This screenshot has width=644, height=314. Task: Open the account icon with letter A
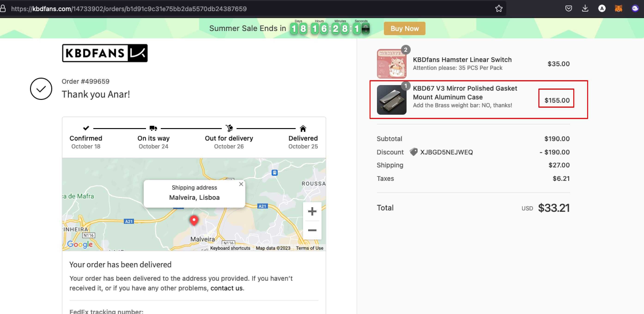click(602, 9)
